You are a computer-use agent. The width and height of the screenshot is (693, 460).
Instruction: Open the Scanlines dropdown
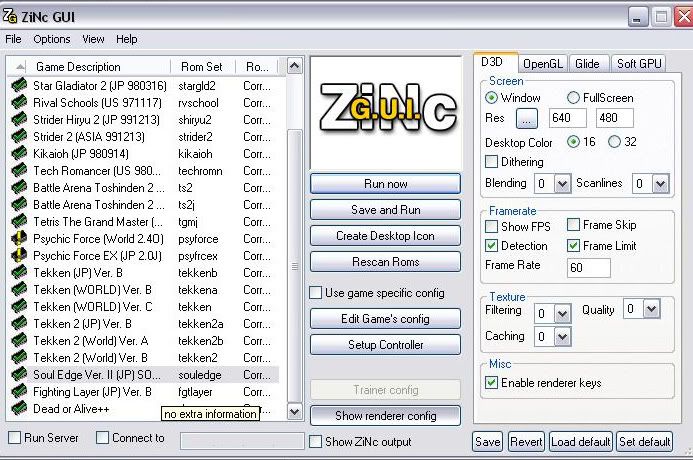pyautogui.click(x=660, y=183)
